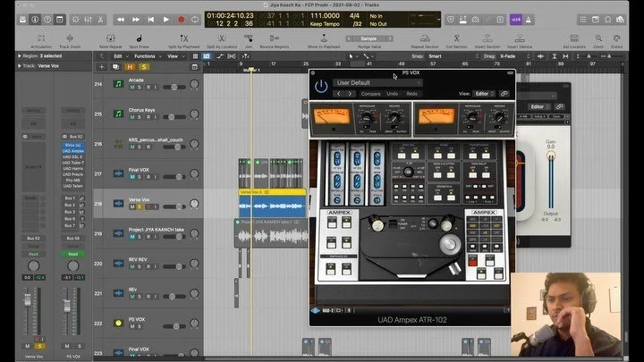Image resolution: width=644 pixels, height=362 pixels.
Task: Click the Spot Erase toolbar icon
Action: coord(139,38)
